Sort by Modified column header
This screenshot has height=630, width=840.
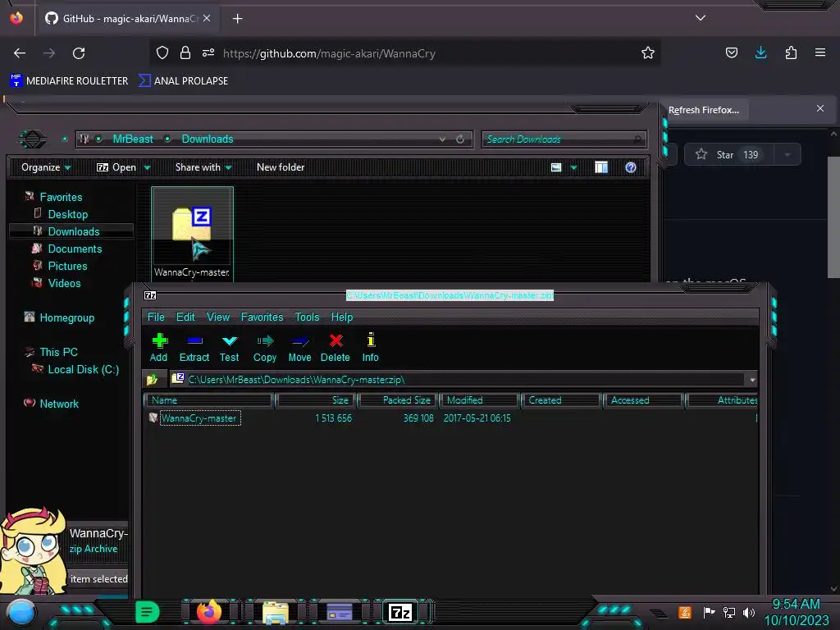coord(479,400)
